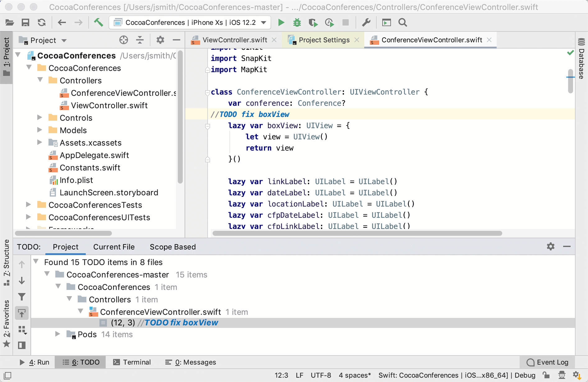588x382 pixels.
Task: Hide the TODO panel with minus icon
Action: point(567,246)
